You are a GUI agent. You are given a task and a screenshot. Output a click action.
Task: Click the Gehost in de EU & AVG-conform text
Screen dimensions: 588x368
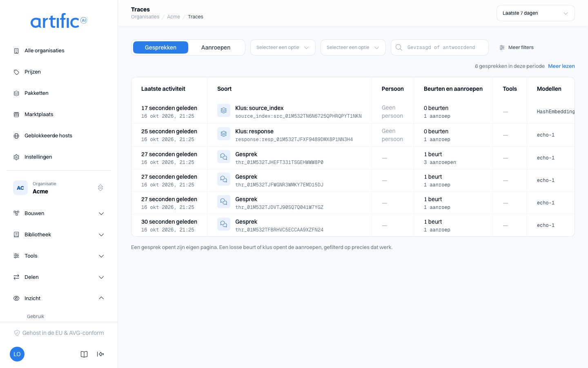(63, 333)
